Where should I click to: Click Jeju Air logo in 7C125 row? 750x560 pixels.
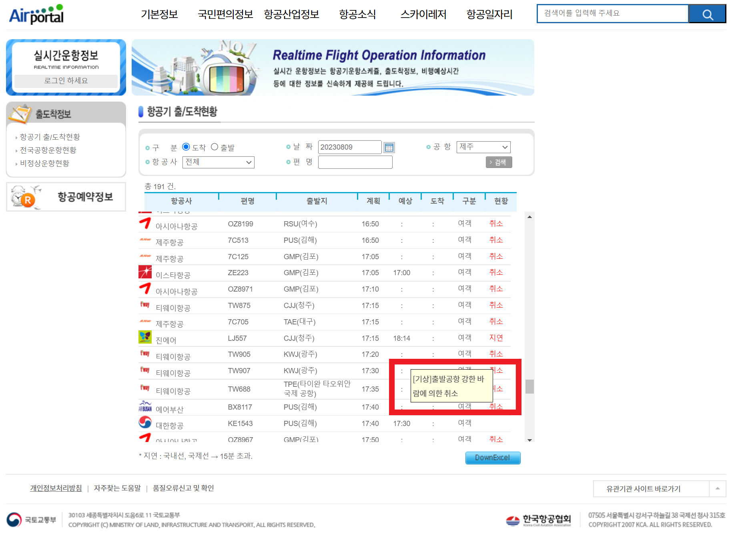(x=145, y=256)
